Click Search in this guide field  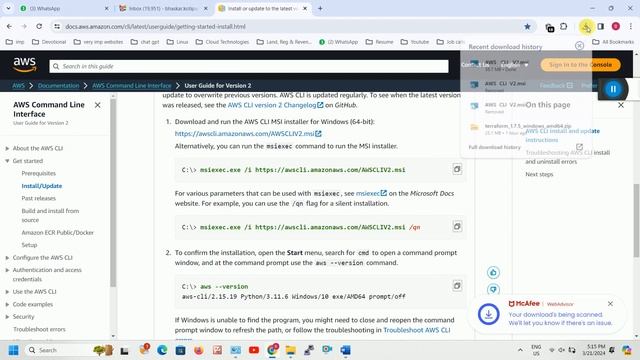coord(249,66)
